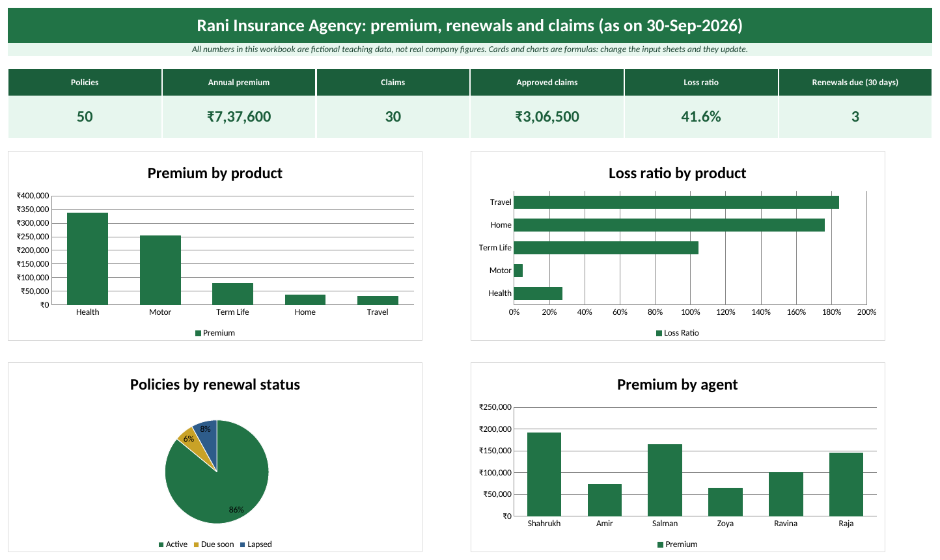Select the Lapsed legend color swatch
The height and width of the screenshot is (560, 940).
coord(243,545)
